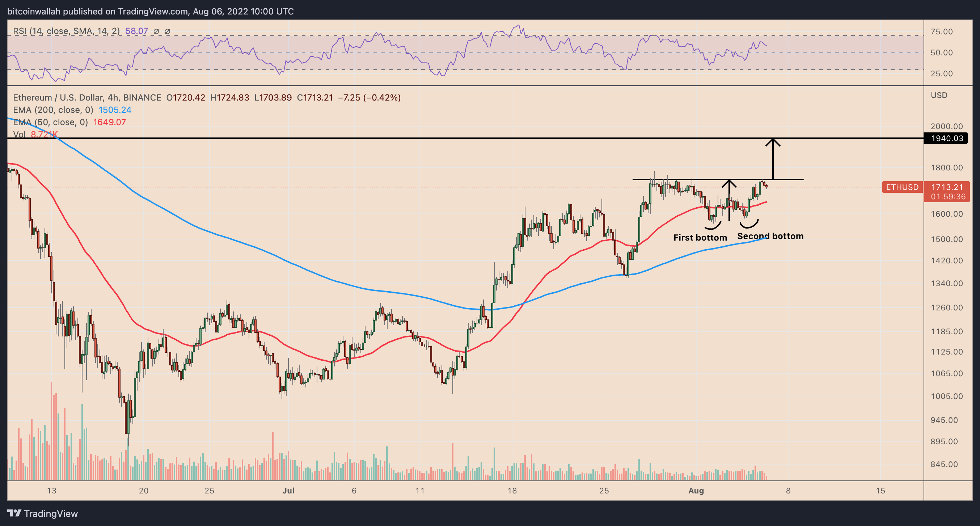Click the 1420.00 price scale label
Screen dimensions: 980x526
coord(946,261)
